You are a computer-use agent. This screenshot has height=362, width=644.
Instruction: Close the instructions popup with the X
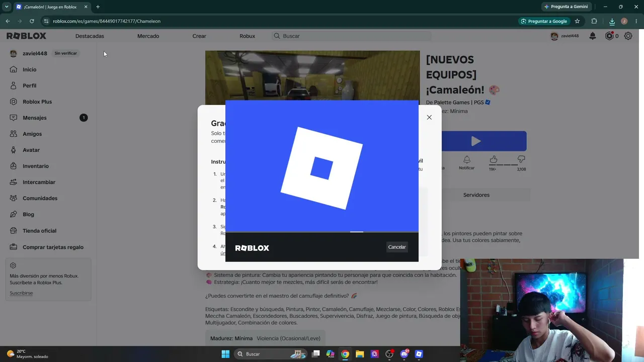429,117
